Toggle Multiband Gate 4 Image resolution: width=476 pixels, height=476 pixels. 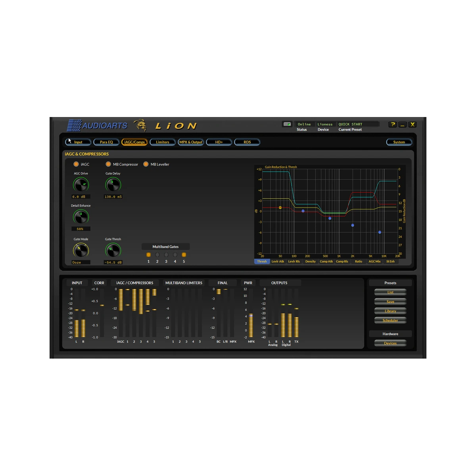(x=175, y=255)
